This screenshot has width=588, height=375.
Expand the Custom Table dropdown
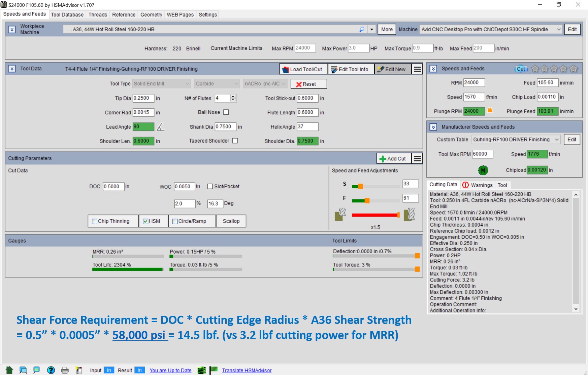pyautogui.click(x=557, y=140)
